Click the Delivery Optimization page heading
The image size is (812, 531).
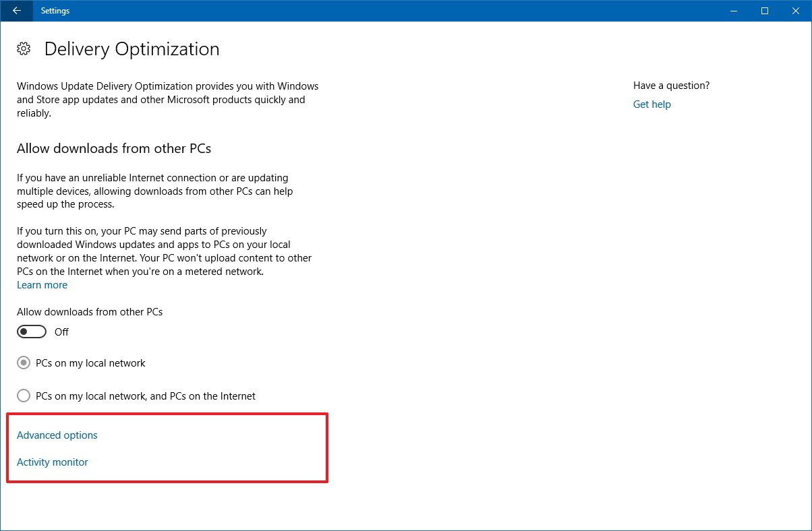132,49
